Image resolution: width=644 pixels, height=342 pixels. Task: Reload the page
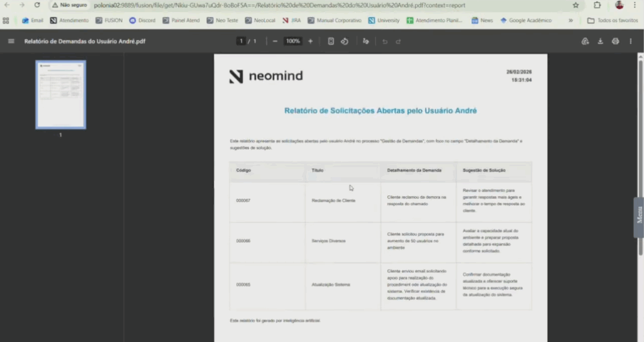(37, 5)
